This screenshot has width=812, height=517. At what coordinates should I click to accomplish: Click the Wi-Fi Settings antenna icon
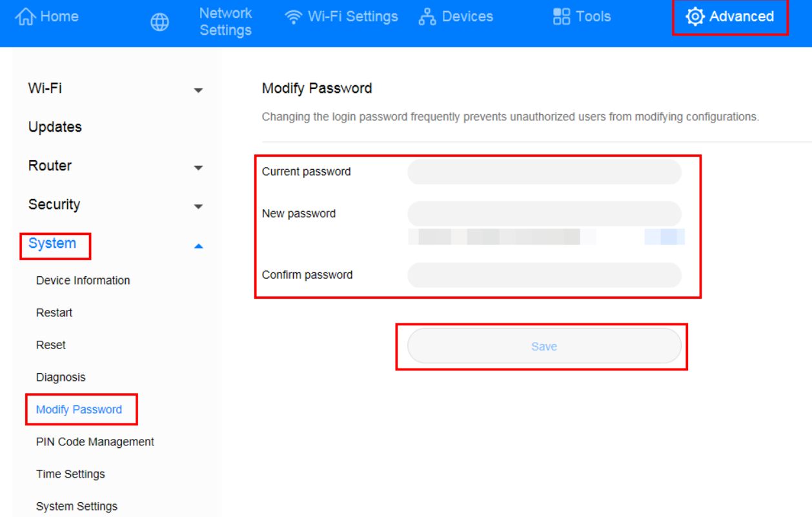pos(294,16)
